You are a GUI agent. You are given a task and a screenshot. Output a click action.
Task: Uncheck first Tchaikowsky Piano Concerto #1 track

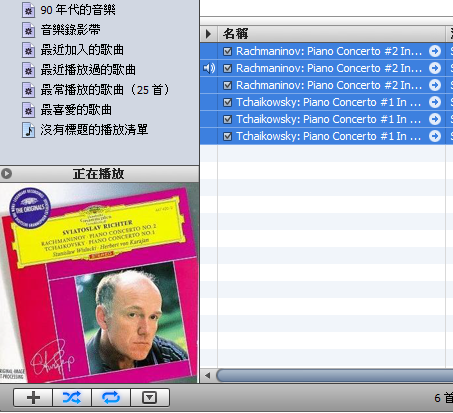227,102
